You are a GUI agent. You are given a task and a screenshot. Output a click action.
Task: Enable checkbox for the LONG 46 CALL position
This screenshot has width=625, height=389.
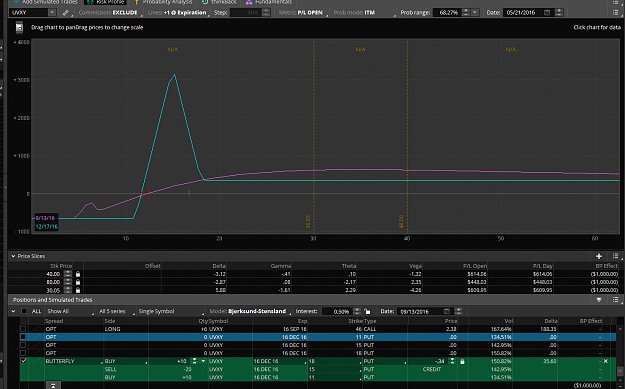pos(23,329)
